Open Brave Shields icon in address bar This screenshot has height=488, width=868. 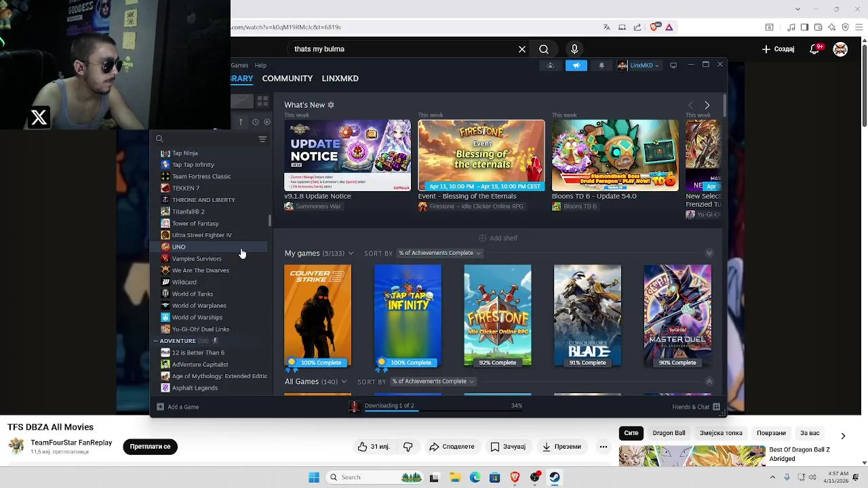point(654,27)
